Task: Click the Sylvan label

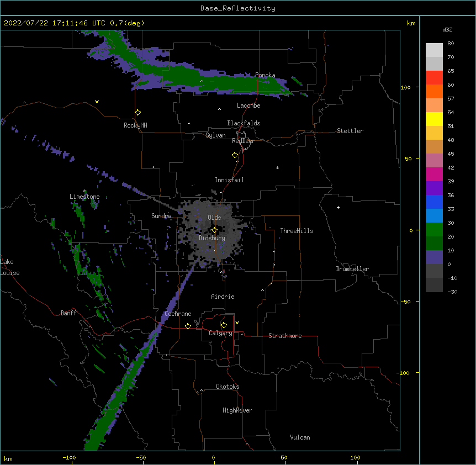Action: coord(215,135)
